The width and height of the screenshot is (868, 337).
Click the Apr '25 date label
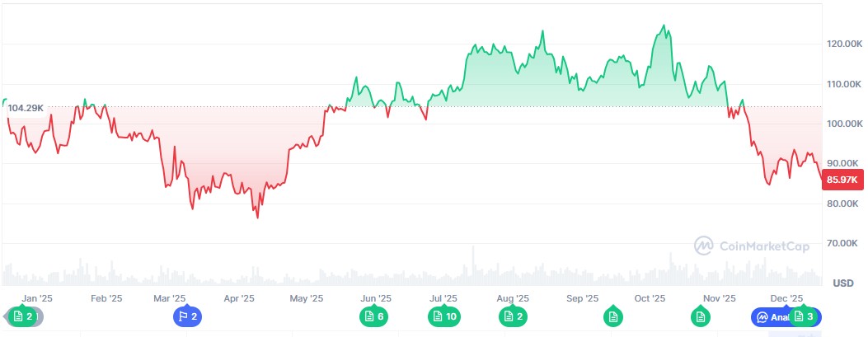(238, 298)
